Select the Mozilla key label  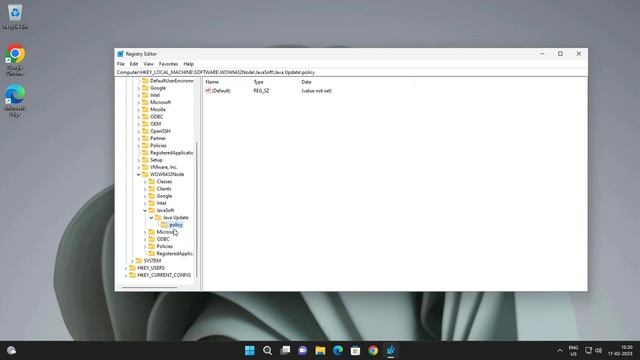point(158,110)
